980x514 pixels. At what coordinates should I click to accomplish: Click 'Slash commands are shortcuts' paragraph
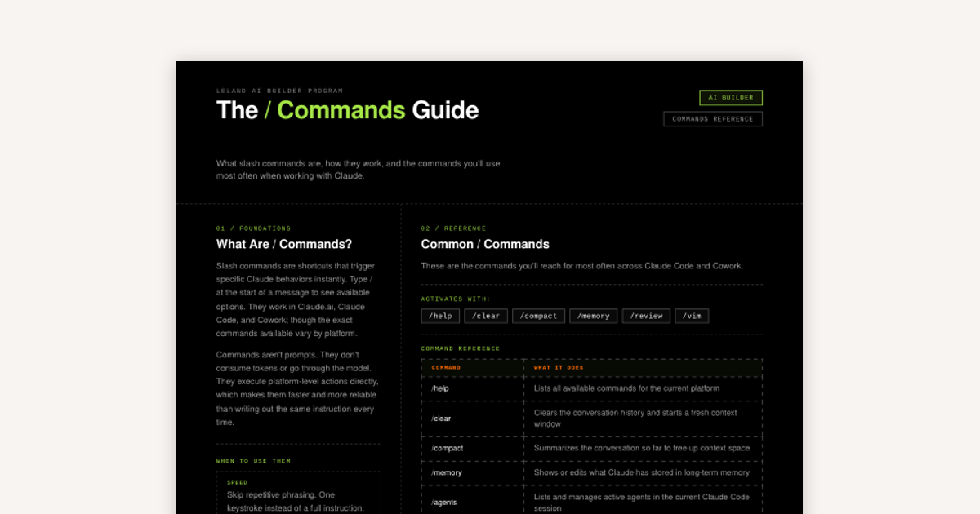[296, 299]
